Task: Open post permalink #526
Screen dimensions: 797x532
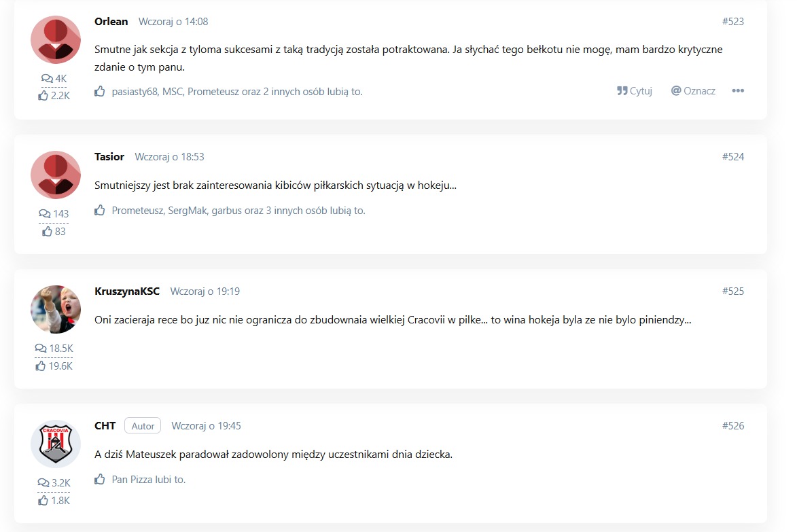Action: (x=733, y=426)
